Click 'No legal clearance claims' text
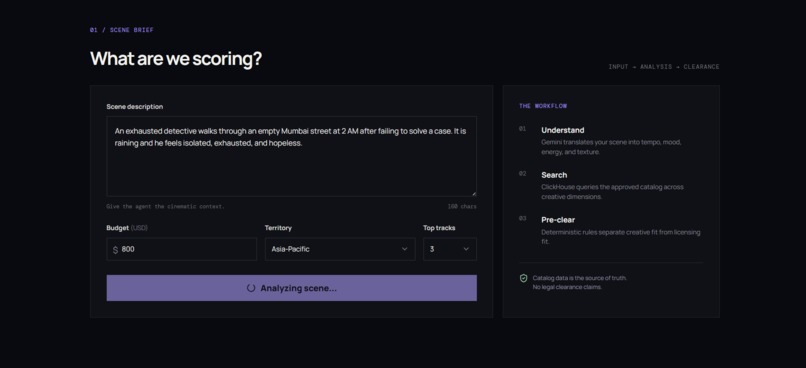 coord(567,287)
